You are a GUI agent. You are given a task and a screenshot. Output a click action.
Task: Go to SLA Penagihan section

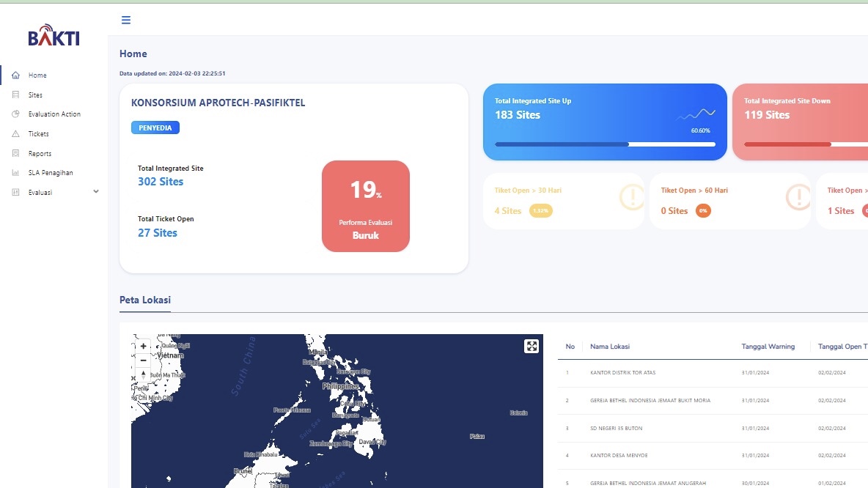51,173
